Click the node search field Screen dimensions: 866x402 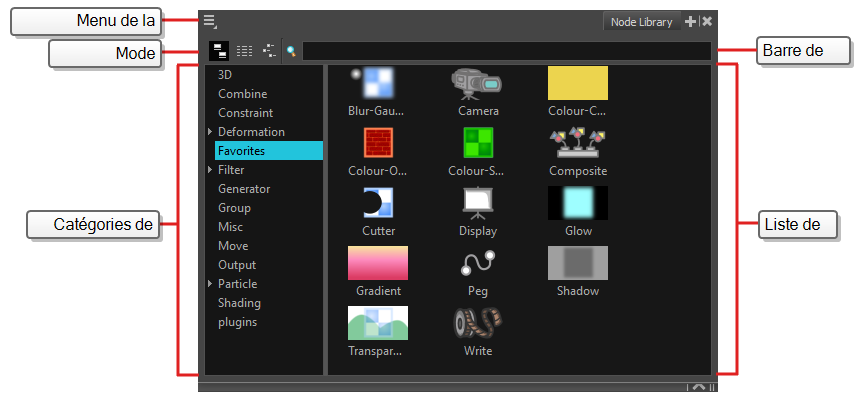[x=506, y=50]
